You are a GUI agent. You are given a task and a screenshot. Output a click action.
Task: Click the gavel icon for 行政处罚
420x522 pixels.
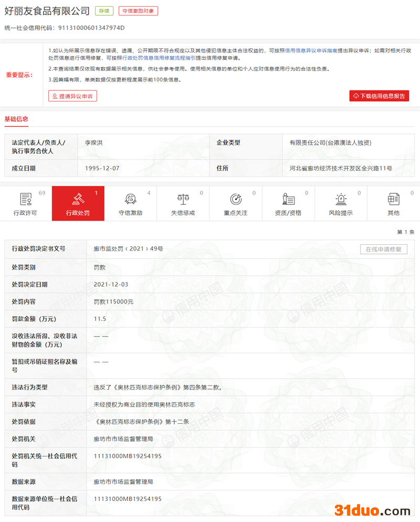pyautogui.click(x=78, y=199)
